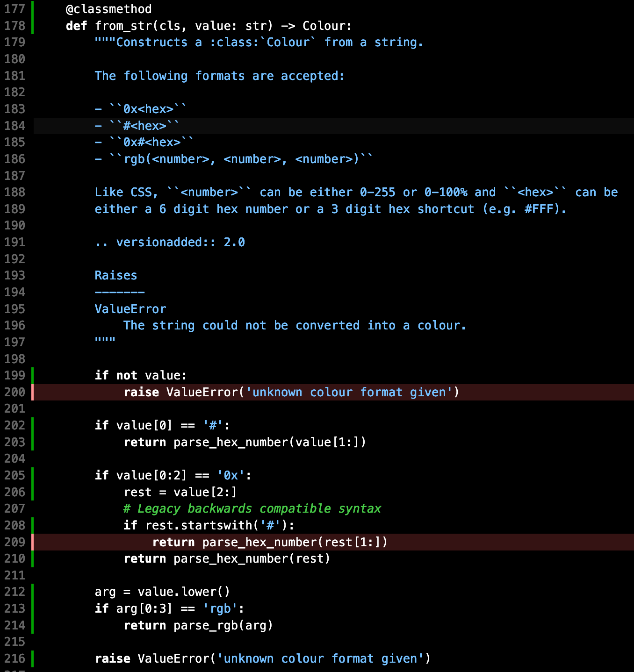Click 'rest = value[2:]' assignment
The height and width of the screenshot is (672, 634).
(x=180, y=492)
